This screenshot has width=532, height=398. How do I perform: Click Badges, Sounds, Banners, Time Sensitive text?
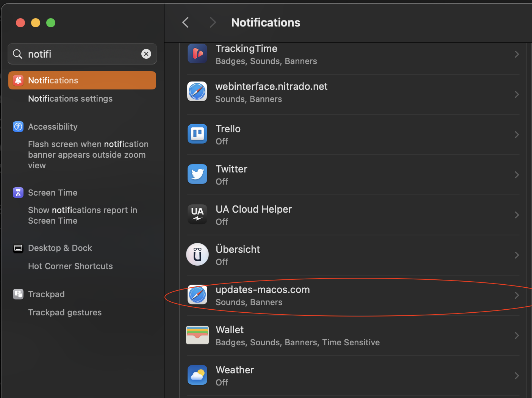[x=297, y=342]
